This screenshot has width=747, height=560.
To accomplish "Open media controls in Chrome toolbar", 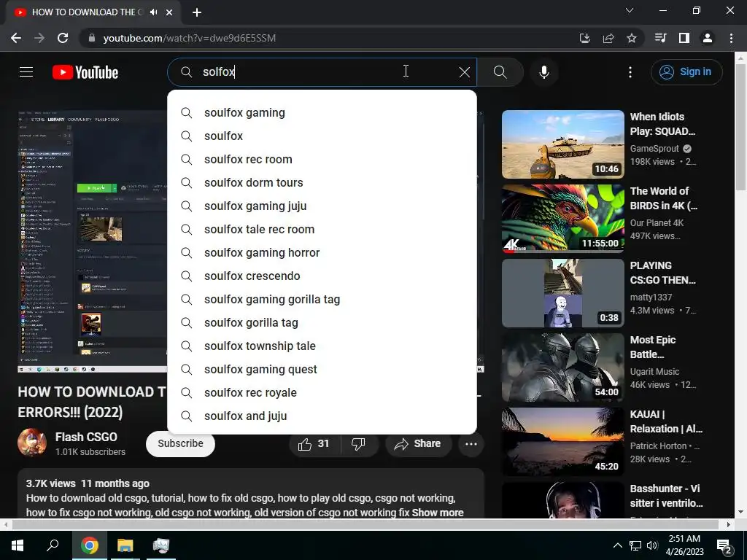I will [x=660, y=38].
